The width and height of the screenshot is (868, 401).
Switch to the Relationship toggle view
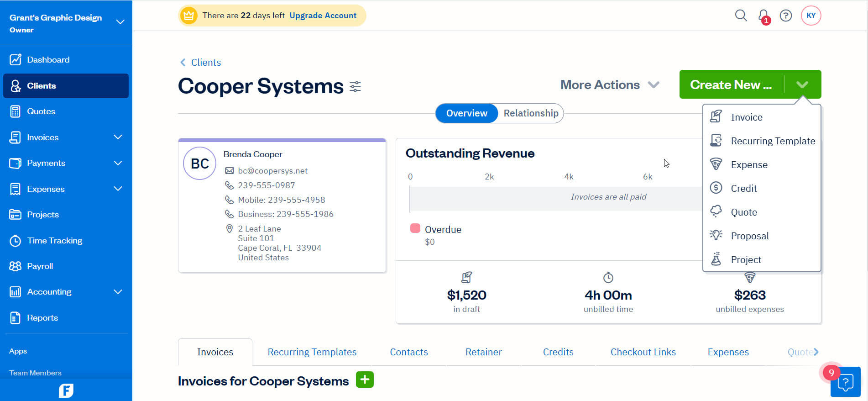click(x=531, y=113)
